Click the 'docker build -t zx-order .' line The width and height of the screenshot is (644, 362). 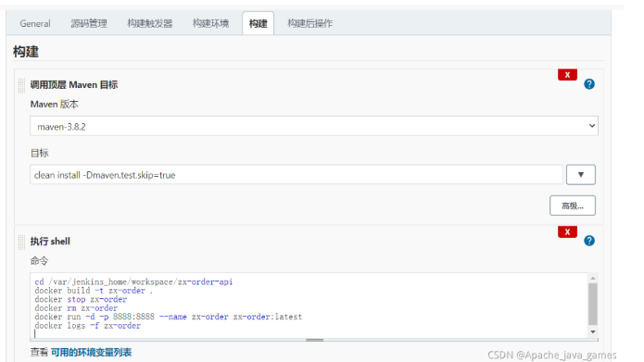[x=94, y=291]
